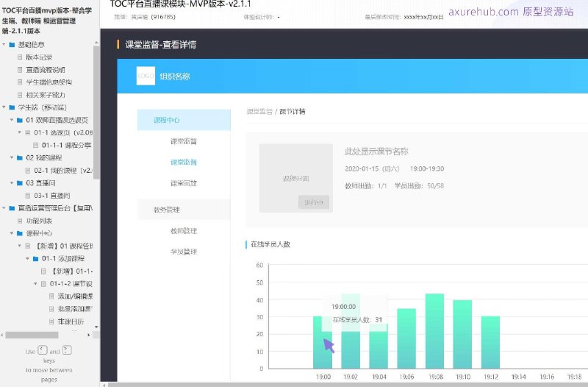
Task: Open 批量添加课 page in tree
Action: pyautogui.click(x=75, y=309)
